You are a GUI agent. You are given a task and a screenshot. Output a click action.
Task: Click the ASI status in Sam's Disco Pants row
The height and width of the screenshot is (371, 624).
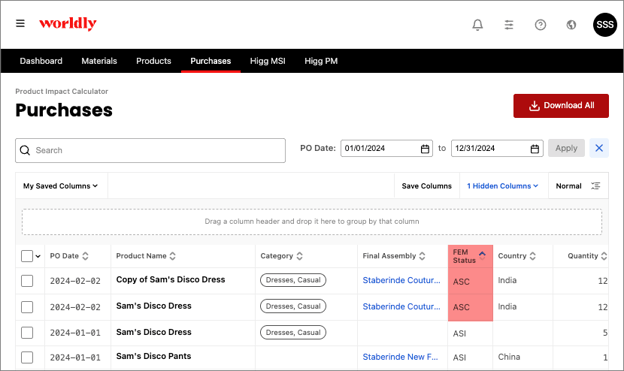pos(459,357)
